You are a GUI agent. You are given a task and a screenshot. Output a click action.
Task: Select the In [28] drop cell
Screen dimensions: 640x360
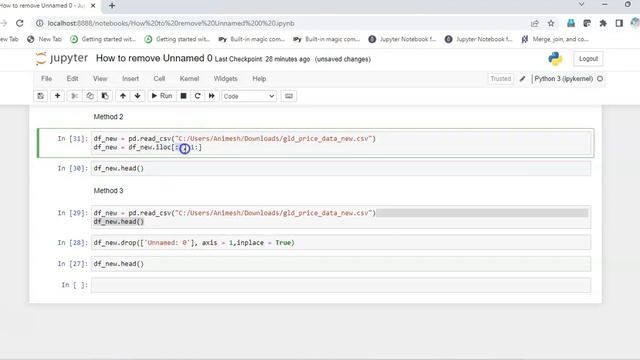(341, 243)
